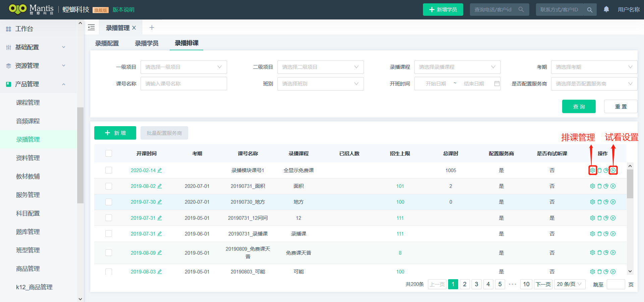The width and height of the screenshot is (644, 302).
Task: Click the 重置 button
Action: 621,106
